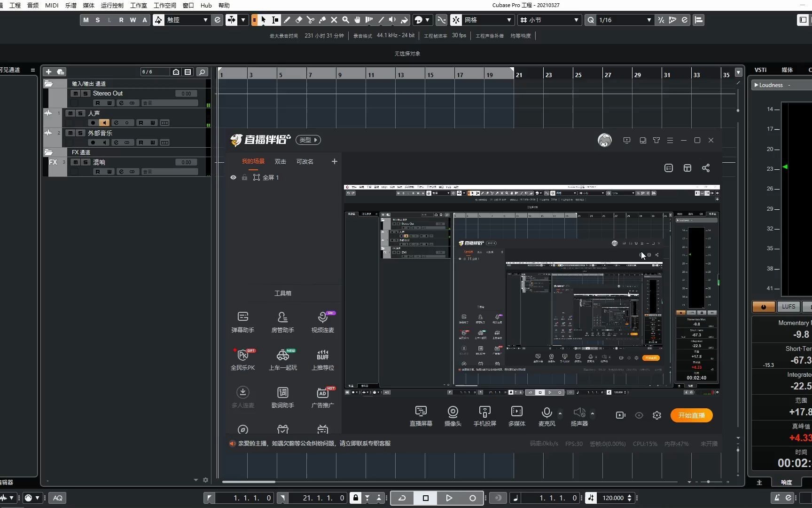812x508 pixels.
Task: Toggle transport cycle loop button
Action: tap(402, 498)
